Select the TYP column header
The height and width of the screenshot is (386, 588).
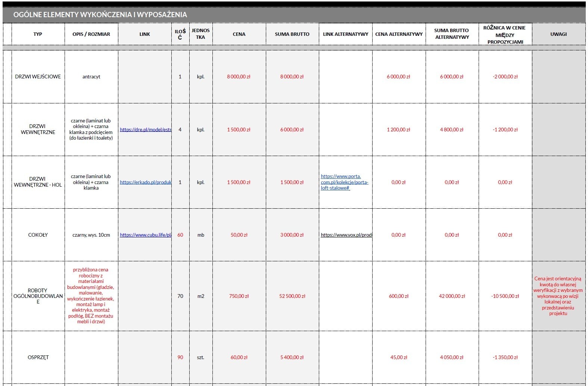[38, 34]
